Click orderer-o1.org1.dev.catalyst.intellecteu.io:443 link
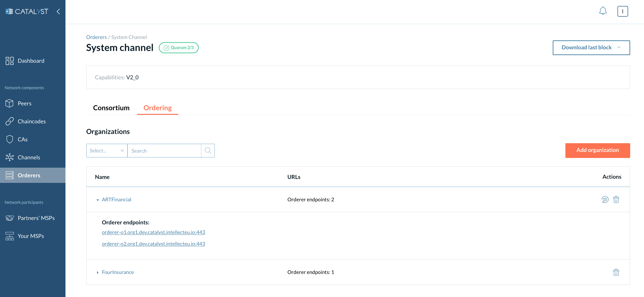 [153, 232]
